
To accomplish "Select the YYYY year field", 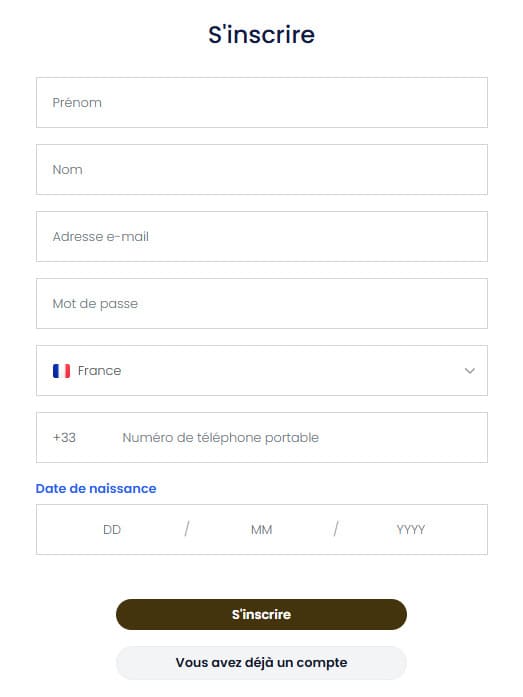I will 411,529.
